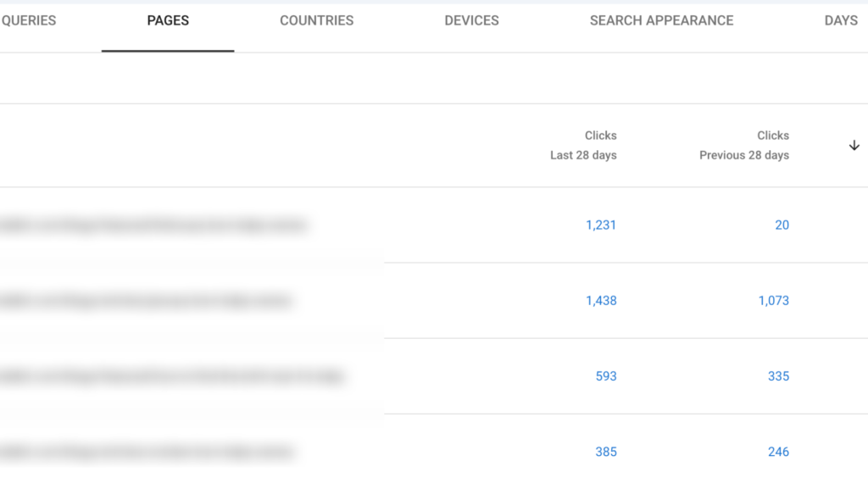This screenshot has height=489, width=868.
Task: Select the 1,438 clicks value
Action: 601,301
